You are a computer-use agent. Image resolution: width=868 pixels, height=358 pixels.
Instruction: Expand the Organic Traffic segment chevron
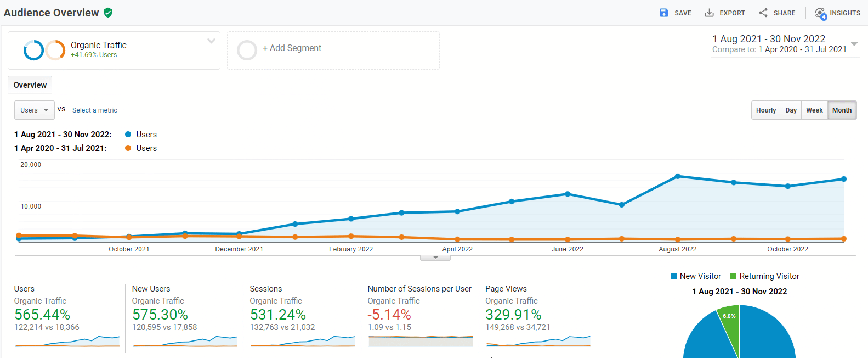pos(211,41)
